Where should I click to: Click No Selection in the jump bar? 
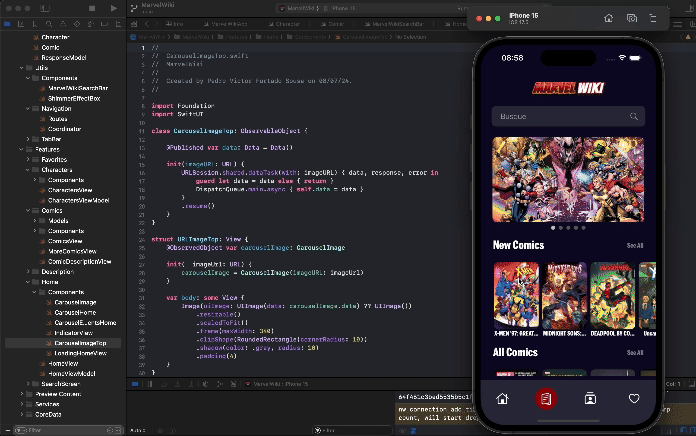tap(411, 37)
